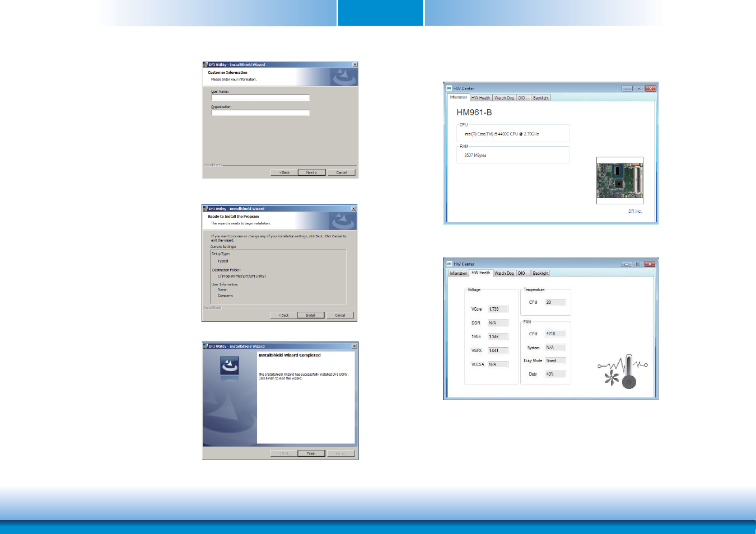
Task: Minimize the HW Center window showing Voltage readings
Action: pos(627,264)
